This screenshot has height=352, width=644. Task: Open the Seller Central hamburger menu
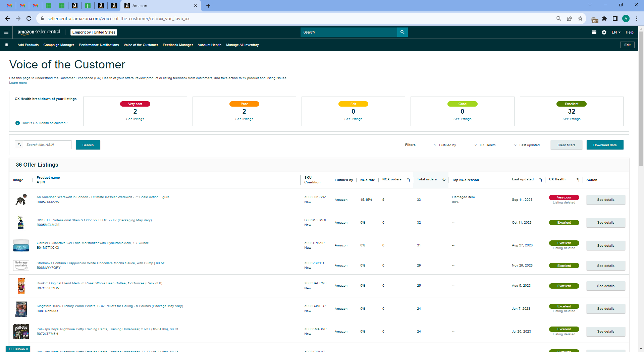[6, 32]
